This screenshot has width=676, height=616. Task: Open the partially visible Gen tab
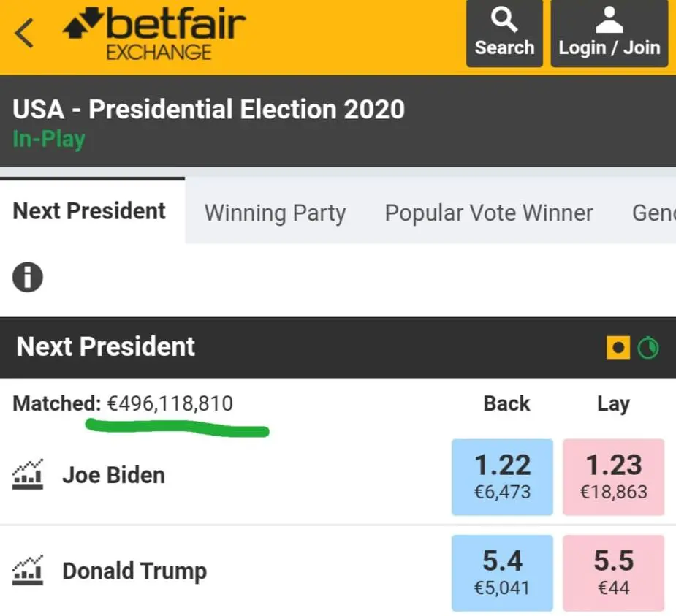coord(653,213)
